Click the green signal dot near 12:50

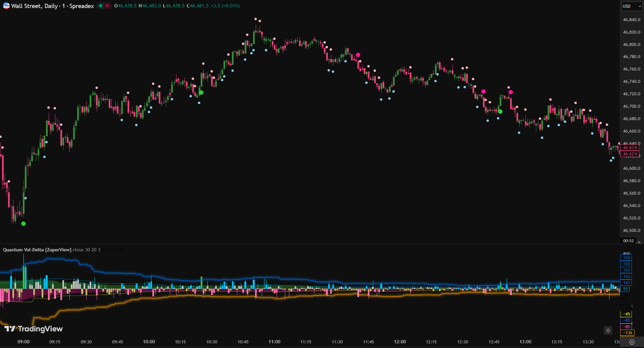pyautogui.click(x=500, y=111)
